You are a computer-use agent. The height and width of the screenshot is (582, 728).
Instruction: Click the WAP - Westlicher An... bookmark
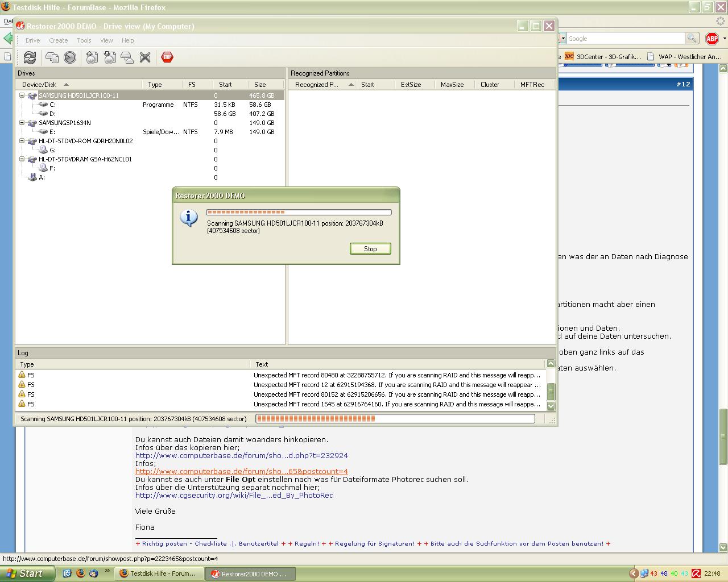click(685, 56)
